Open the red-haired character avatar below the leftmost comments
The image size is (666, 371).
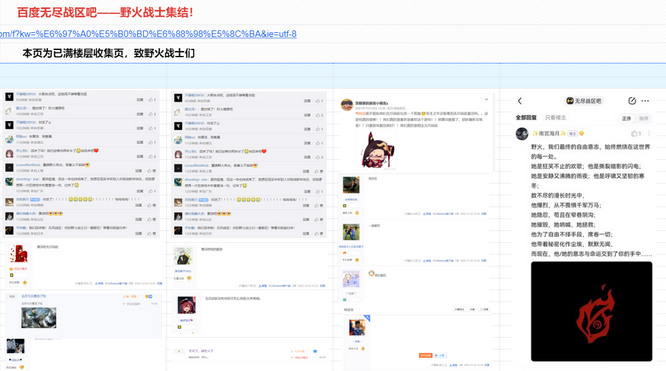point(18,255)
